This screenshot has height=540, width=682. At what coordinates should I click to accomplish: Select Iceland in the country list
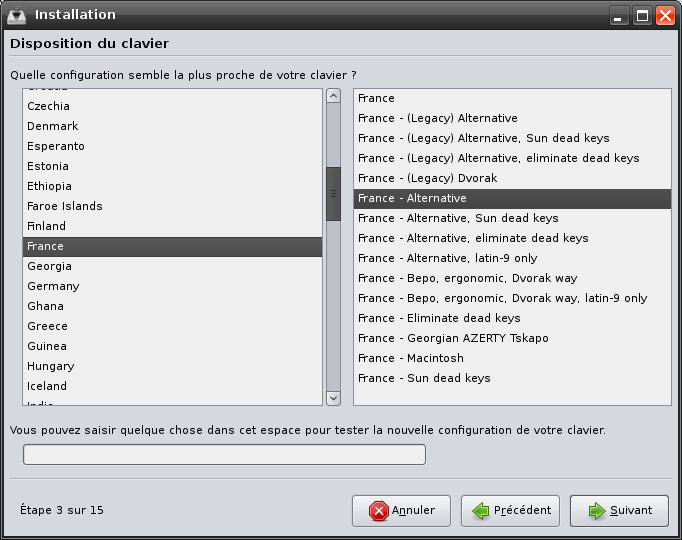coord(173,387)
